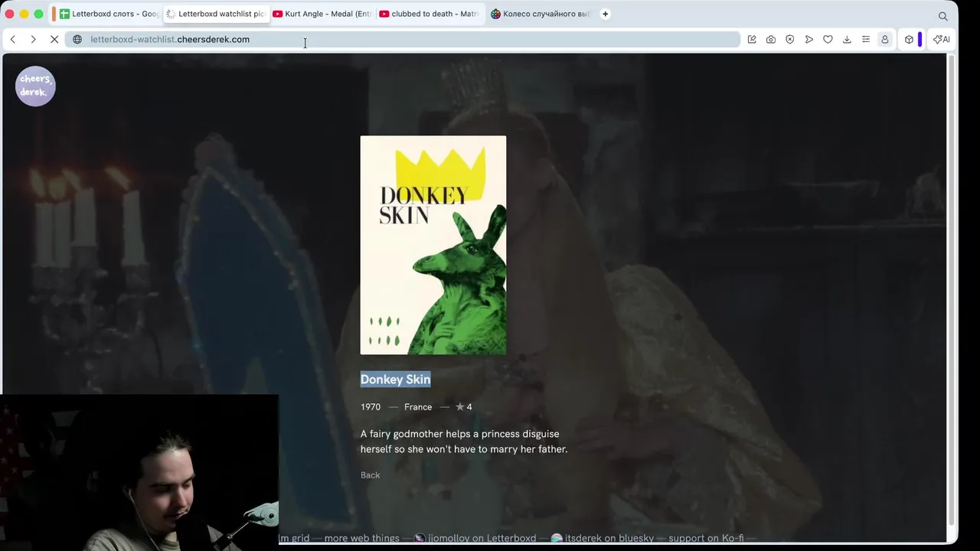Open the easy setup sliders icon
The image size is (980, 551).
coord(866,39)
